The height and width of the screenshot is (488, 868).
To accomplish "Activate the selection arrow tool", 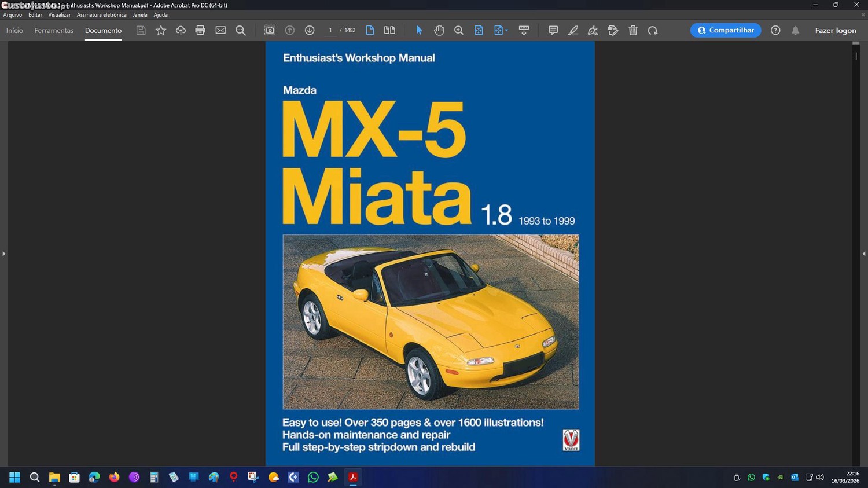I will 419,30.
